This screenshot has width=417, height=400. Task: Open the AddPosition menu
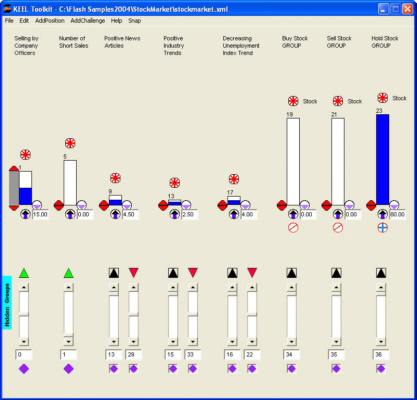point(50,21)
